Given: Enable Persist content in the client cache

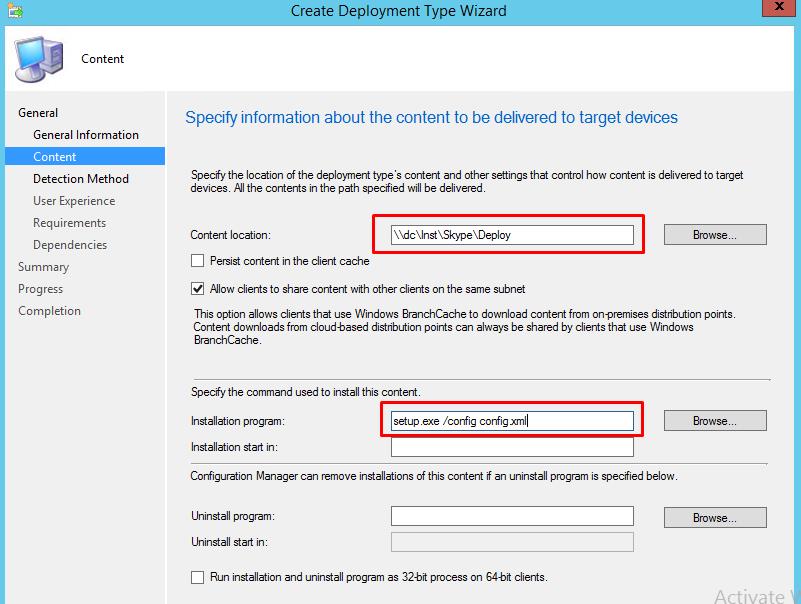Looking at the screenshot, I should [x=198, y=261].
